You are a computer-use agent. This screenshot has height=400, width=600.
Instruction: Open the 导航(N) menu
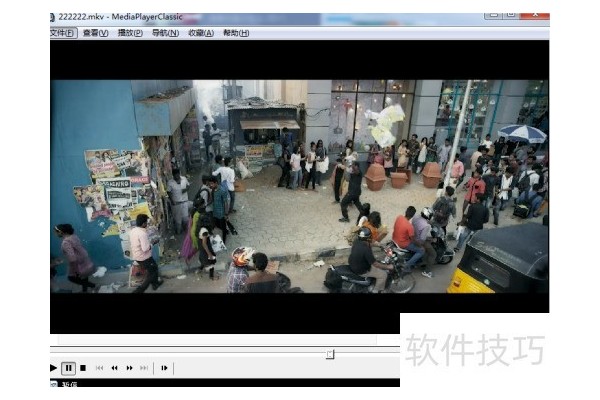click(x=165, y=33)
